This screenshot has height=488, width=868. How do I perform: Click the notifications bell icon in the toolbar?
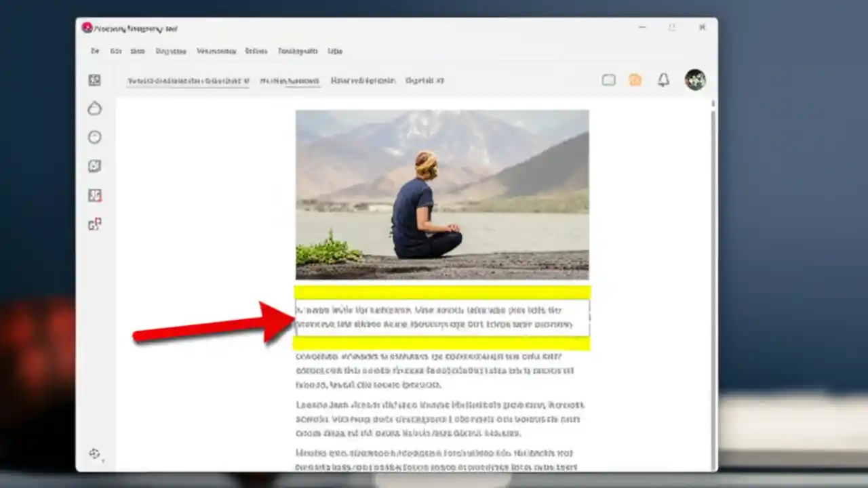tap(663, 80)
